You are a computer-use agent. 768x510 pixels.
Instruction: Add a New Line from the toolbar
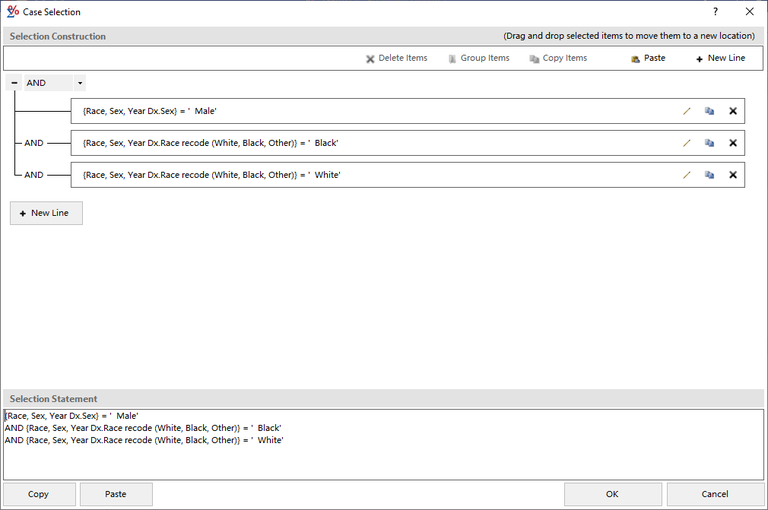720,58
